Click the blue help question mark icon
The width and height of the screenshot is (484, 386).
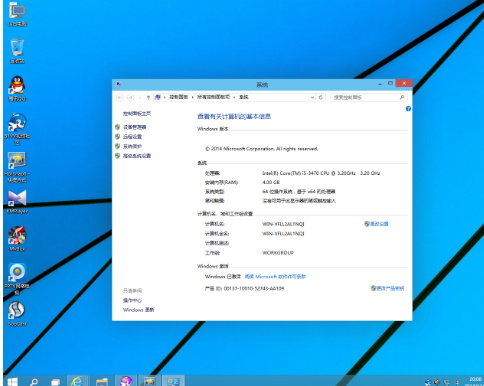408,109
